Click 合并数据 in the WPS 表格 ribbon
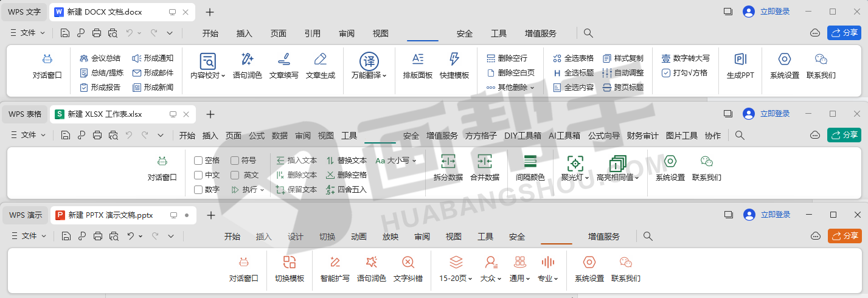This screenshot has width=868, height=298. [485, 168]
